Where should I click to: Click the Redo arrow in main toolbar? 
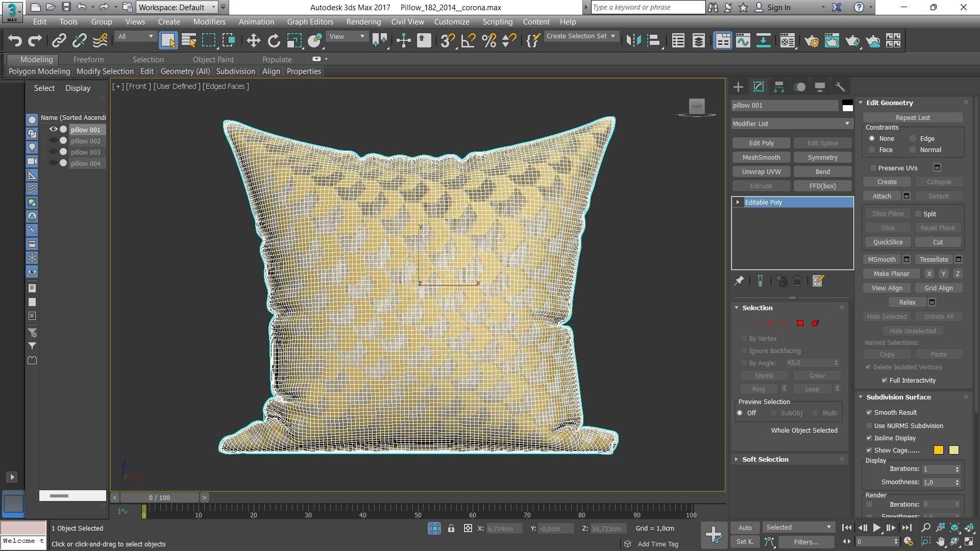35,41
